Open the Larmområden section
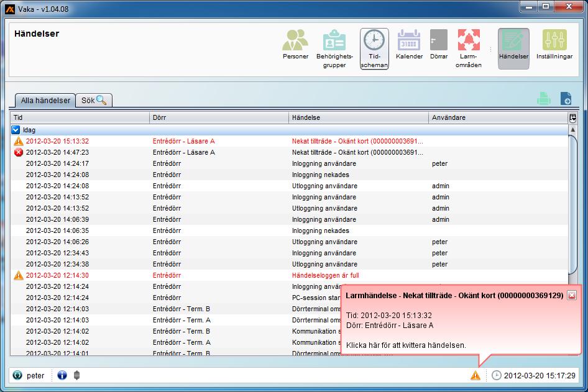This screenshot has width=588, height=392. coord(469,48)
